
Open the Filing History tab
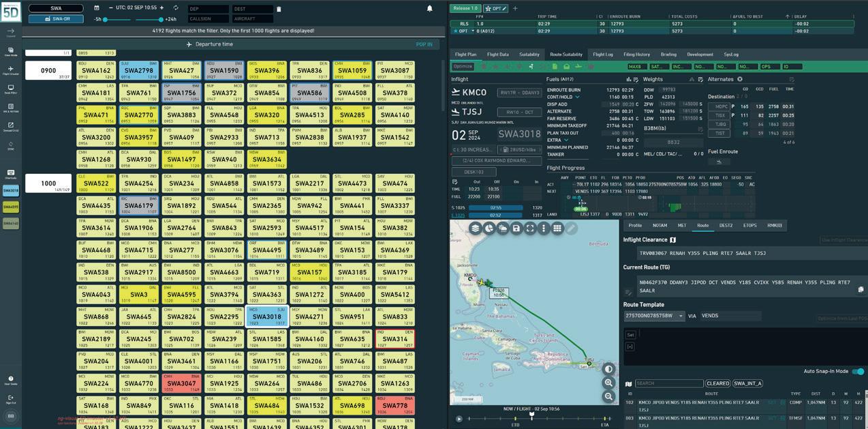click(x=637, y=55)
